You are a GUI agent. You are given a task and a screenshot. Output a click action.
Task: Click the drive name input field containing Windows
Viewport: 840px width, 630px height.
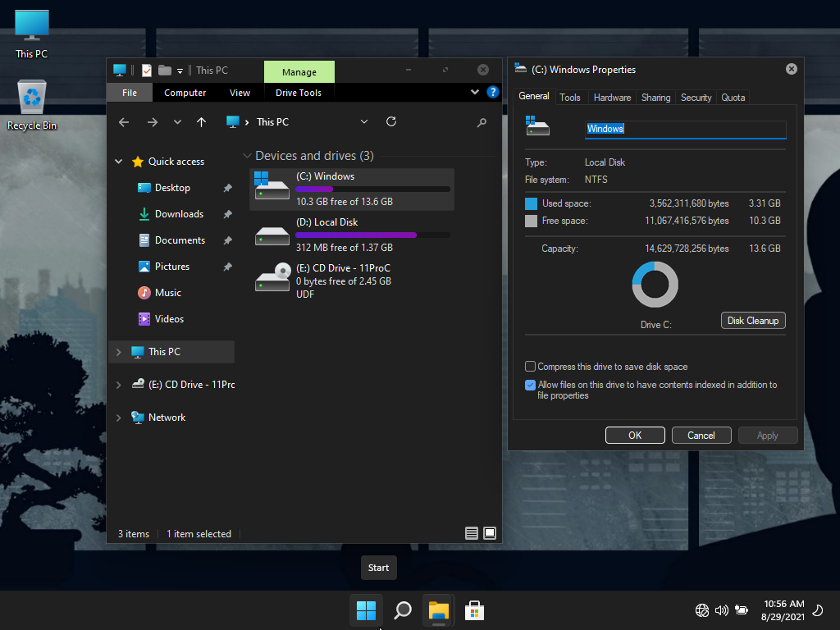[x=685, y=129]
